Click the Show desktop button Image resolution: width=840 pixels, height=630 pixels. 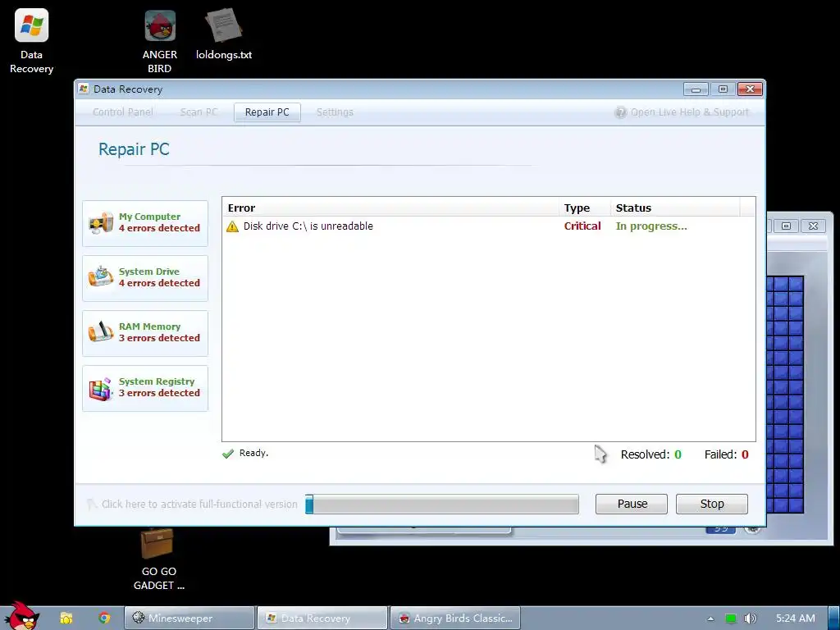click(x=834, y=619)
